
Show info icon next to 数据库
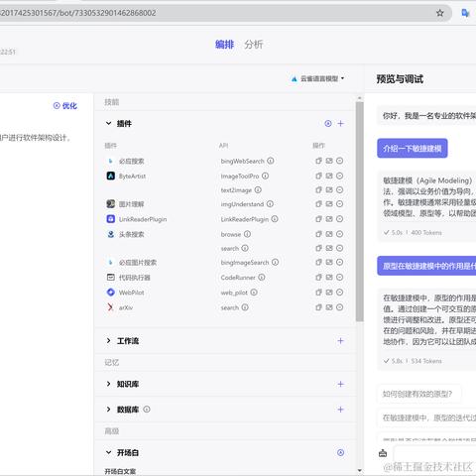point(147,410)
